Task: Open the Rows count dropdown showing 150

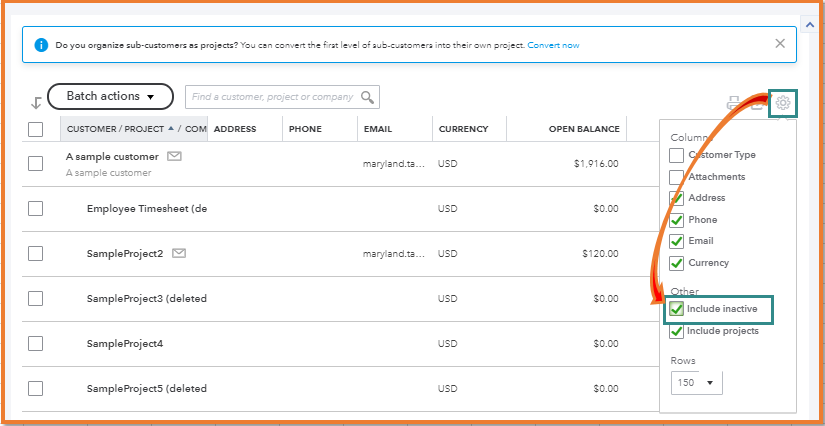Action: click(697, 382)
